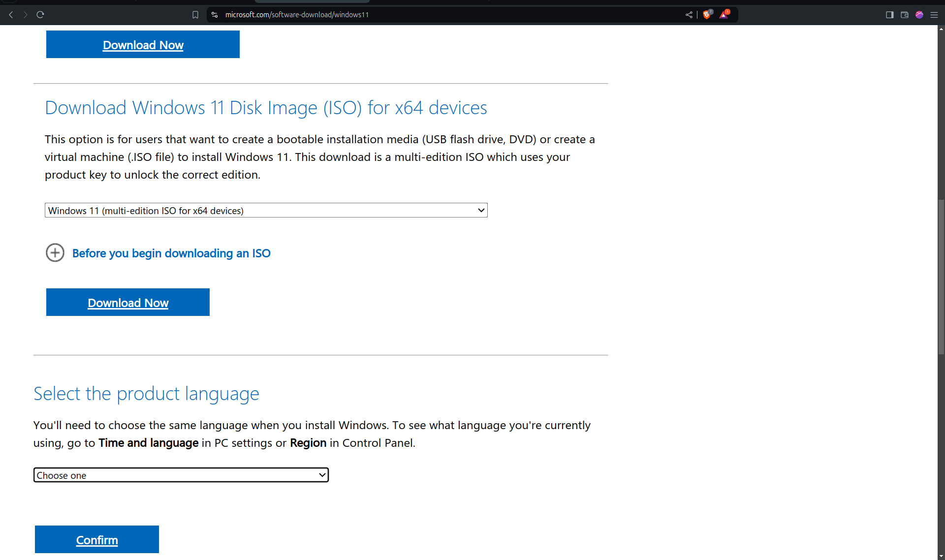Open 'Before you begin downloading an ISO' link

[x=171, y=253]
